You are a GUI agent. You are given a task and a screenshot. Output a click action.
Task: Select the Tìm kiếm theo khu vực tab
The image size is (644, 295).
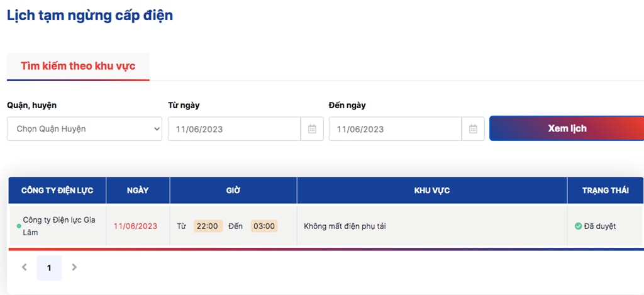78,66
